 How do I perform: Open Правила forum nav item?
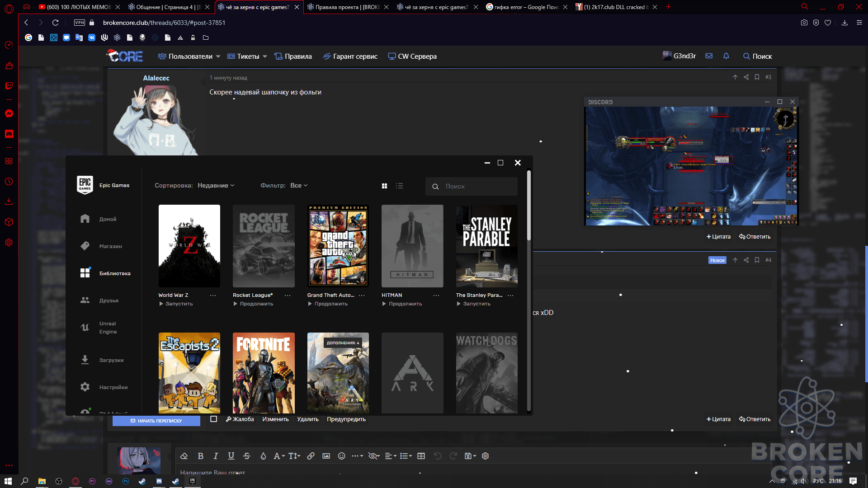coord(293,56)
